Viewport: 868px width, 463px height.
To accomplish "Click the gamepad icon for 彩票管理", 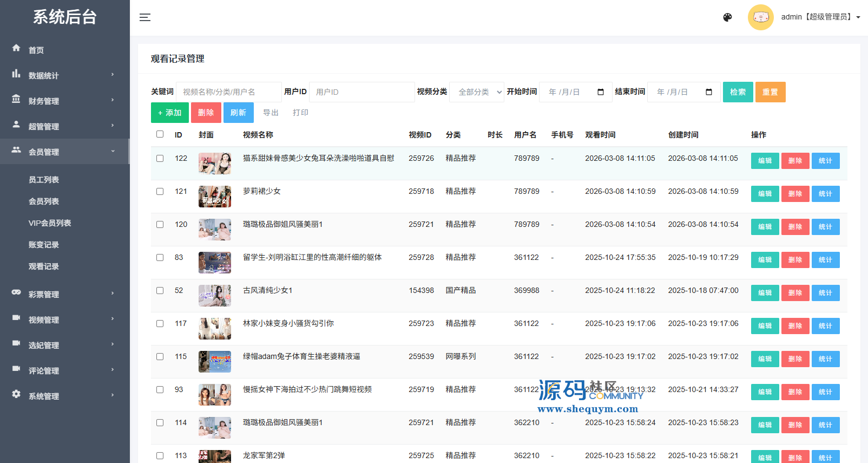I will [x=16, y=292].
